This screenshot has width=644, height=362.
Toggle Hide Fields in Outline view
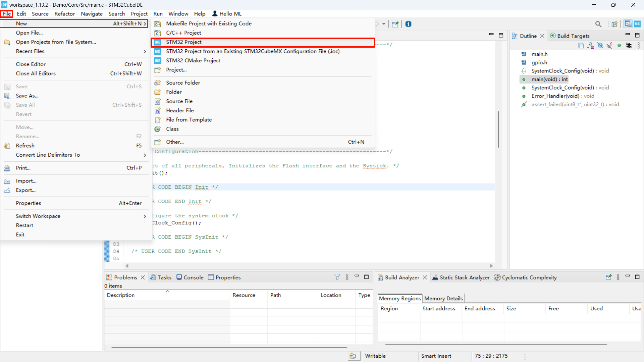pyautogui.click(x=600, y=46)
